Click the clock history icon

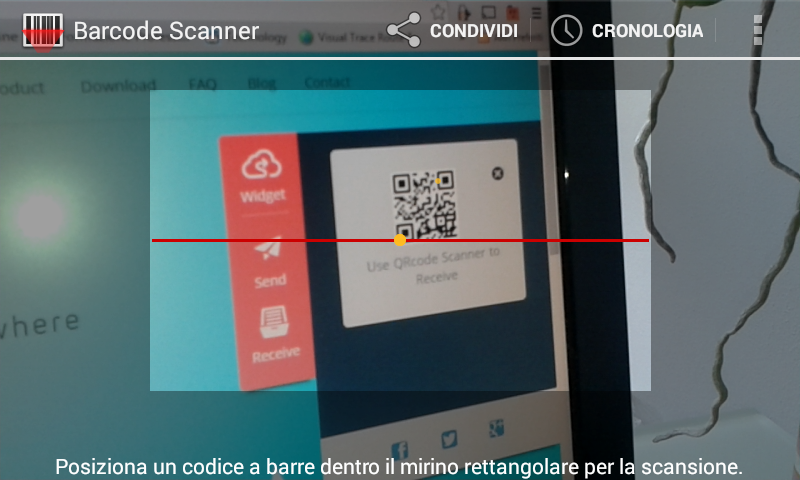566,31
